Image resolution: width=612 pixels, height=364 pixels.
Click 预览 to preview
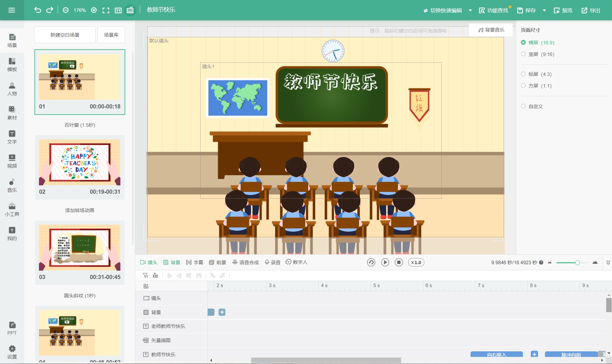pyautogui.click(x=563, y=10)
